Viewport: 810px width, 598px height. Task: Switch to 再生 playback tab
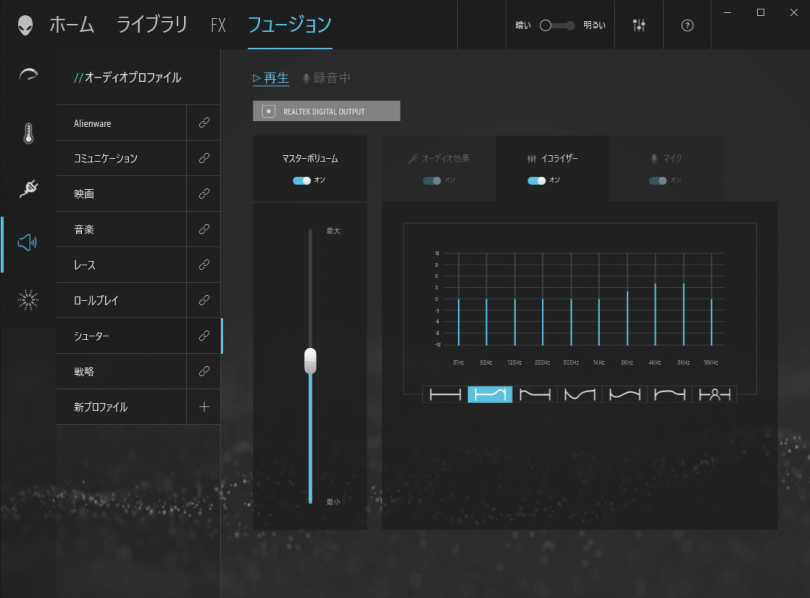[x=271, y=78]
